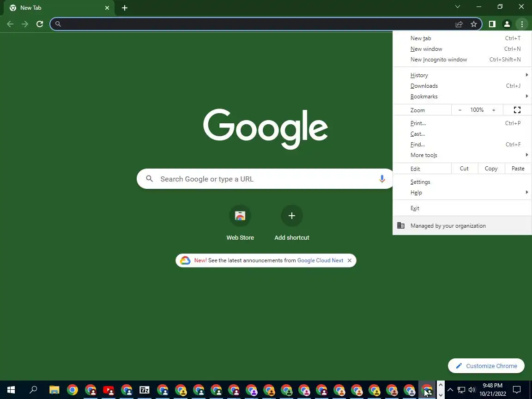Open Find... in the menu
Viewport: 532px width, 399px height.
(462, 145)
